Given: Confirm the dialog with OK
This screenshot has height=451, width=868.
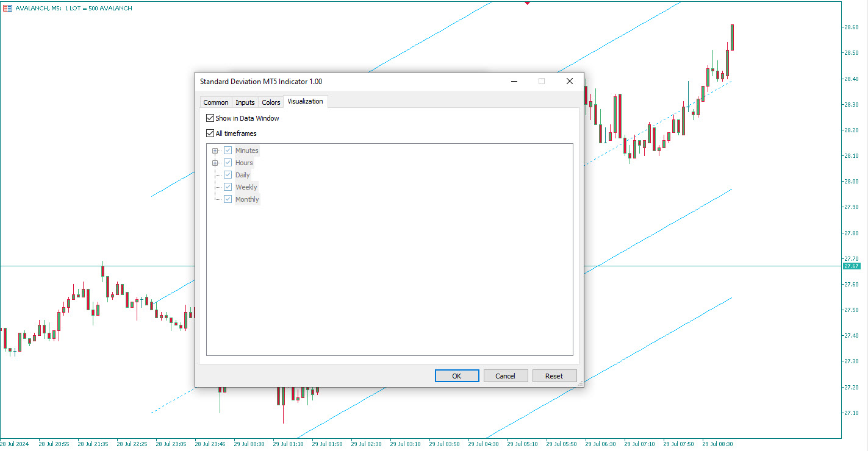Looking at the screenshot, I should tap(457, 376).
